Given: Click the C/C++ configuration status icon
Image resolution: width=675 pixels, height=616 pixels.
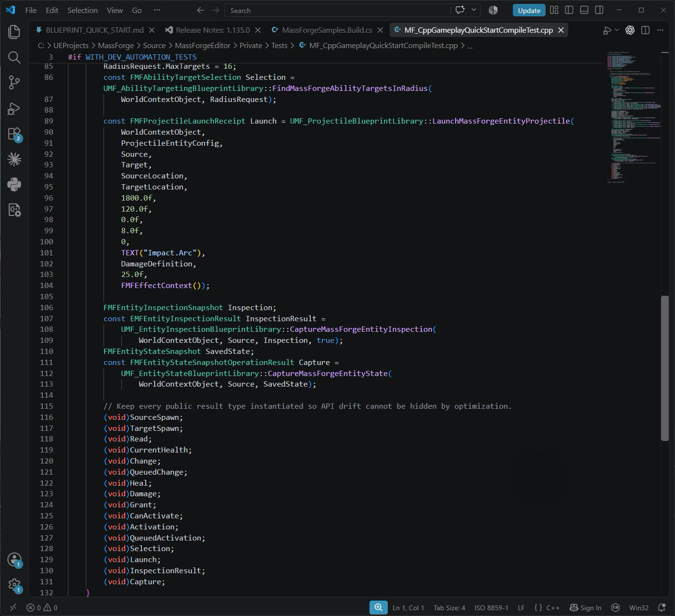Looking at the screenshot, I should pos(615,607).
